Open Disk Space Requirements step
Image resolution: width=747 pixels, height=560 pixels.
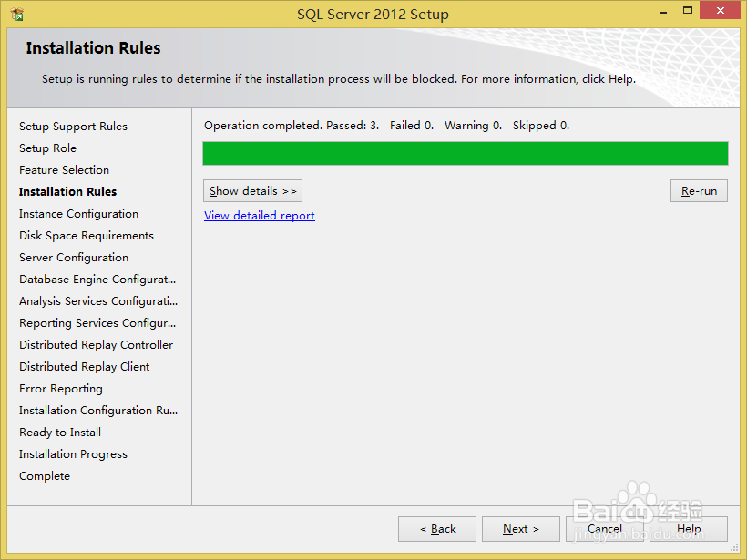coord(86,235)
